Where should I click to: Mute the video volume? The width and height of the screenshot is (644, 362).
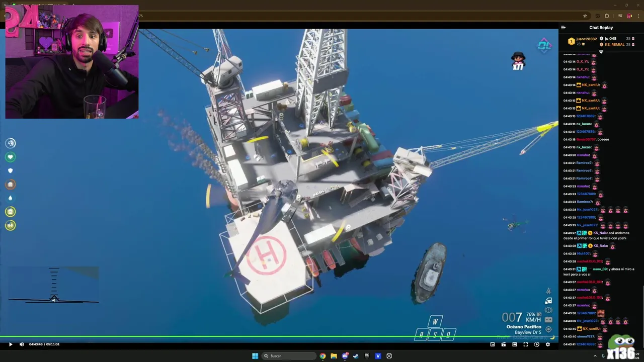coord(21,344)
